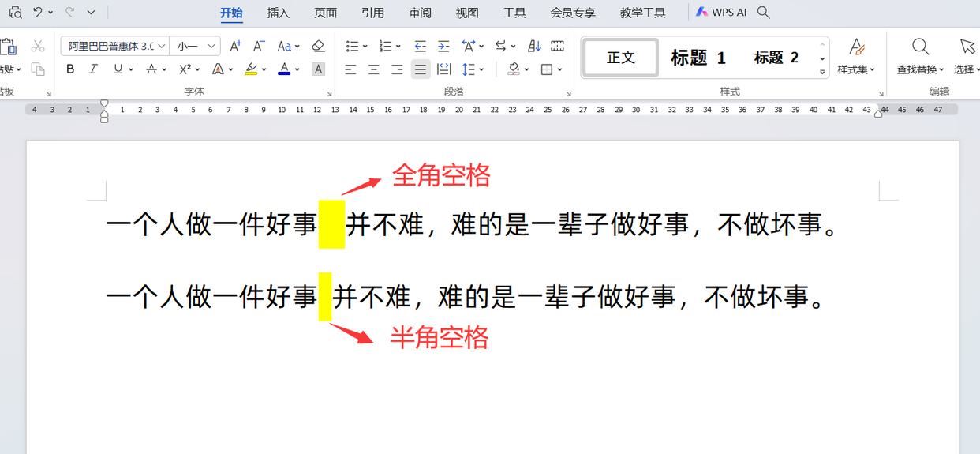The image size is (980, 454).
Task: Expand the style gallery list
Action: click(822, 72)
